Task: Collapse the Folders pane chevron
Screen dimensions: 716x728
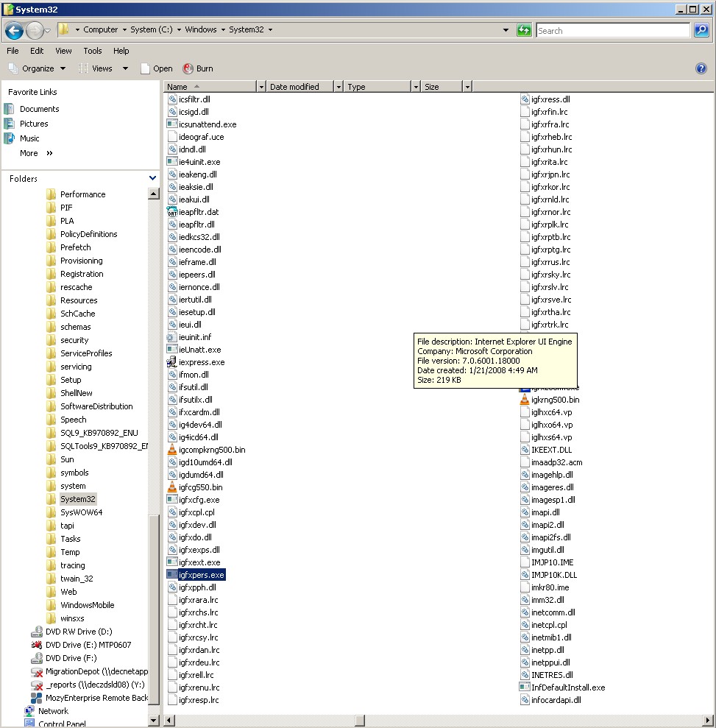Action: click(x=152, y=178)
